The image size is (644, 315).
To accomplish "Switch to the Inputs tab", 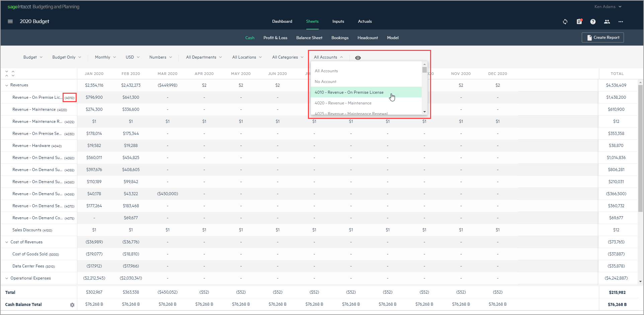I will 338,21.
